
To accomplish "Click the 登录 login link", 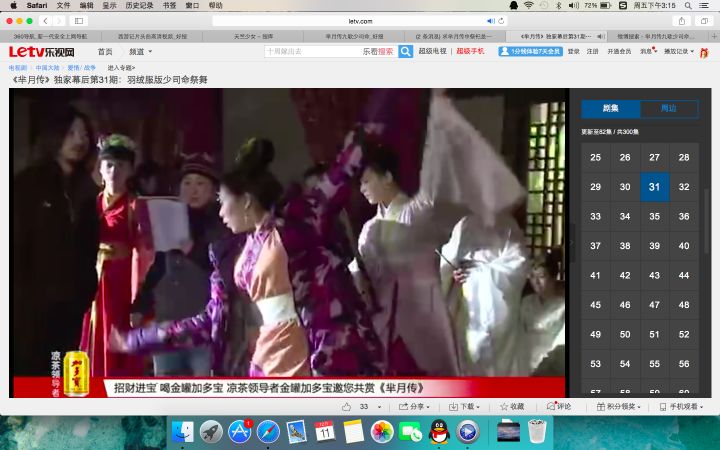I will pos(574,51).
